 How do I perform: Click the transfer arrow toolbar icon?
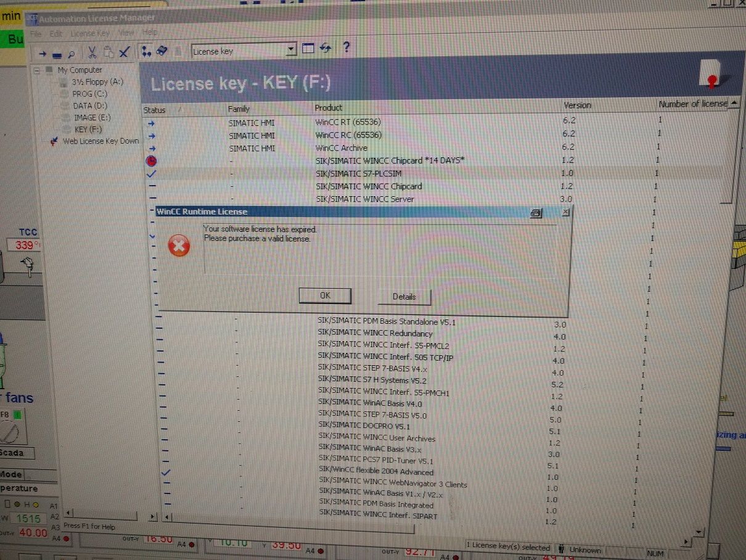[43, 54]
